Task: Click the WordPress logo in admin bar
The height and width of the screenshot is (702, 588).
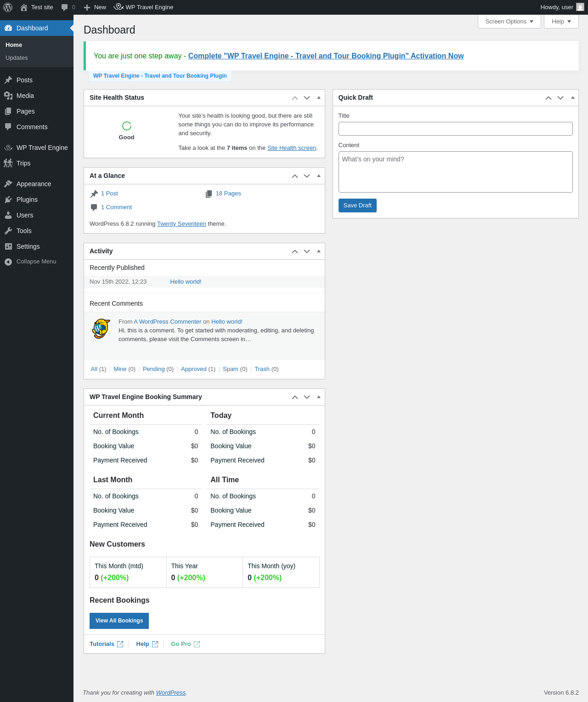Action: pyautogui.click(x=8, y=7)
